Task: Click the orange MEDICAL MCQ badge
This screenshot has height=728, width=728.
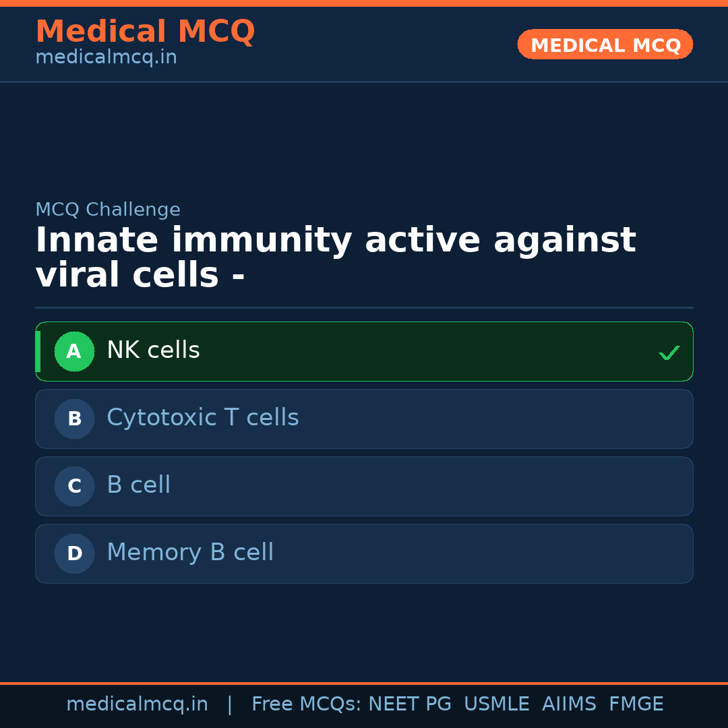Action: pos(605,44)
